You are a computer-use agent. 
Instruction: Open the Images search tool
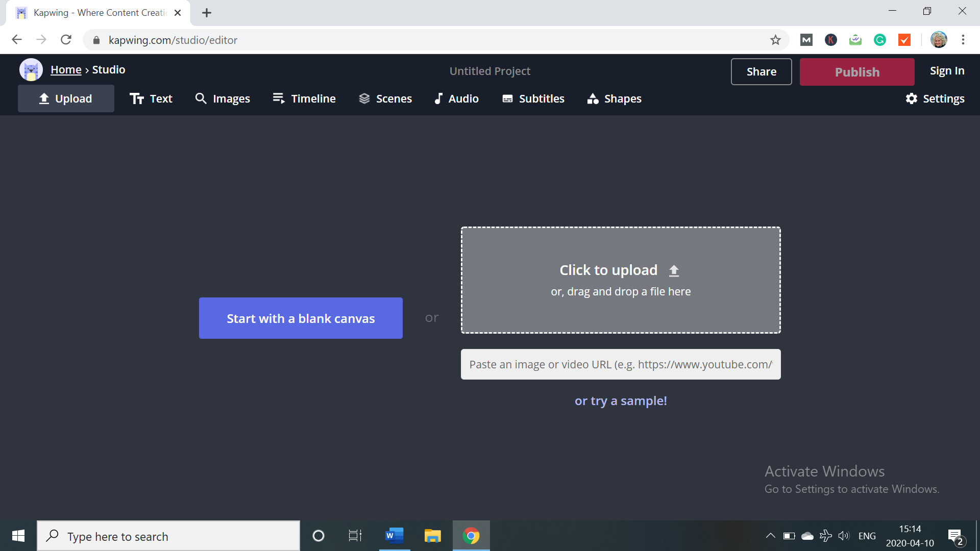point(223,98)
